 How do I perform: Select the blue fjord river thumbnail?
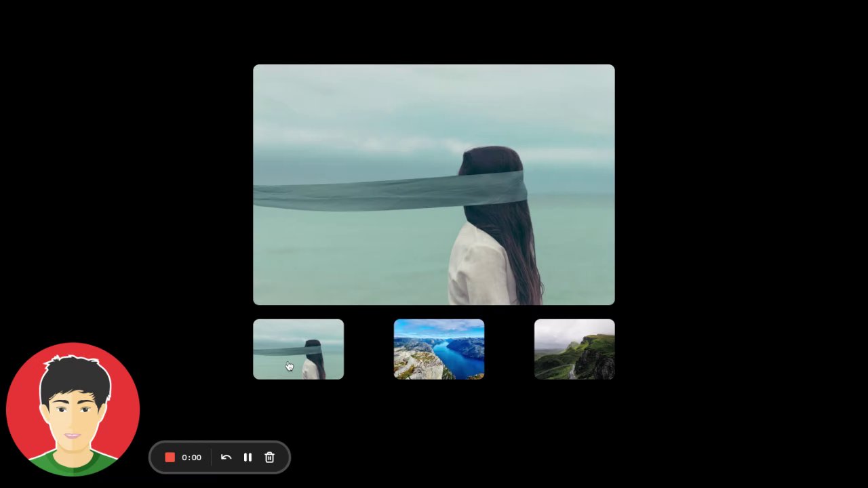439,349
